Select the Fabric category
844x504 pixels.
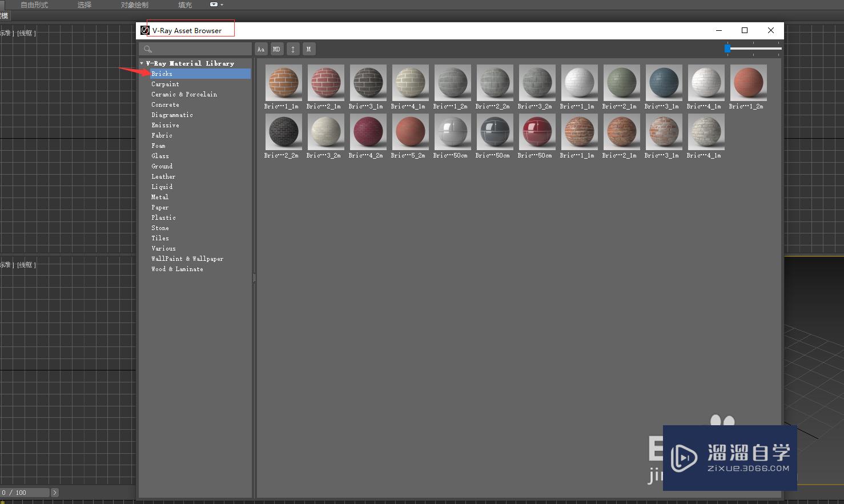[x=162, y=135]
